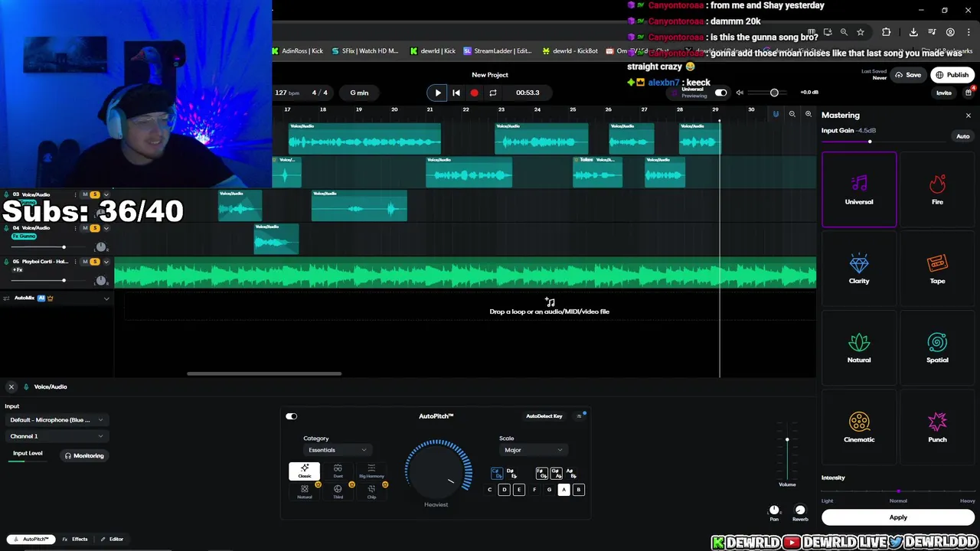This screenshot has width=980, height=551.
Task: Open the notifications gift icon near Invite
Action: click(x=969, y=93)
